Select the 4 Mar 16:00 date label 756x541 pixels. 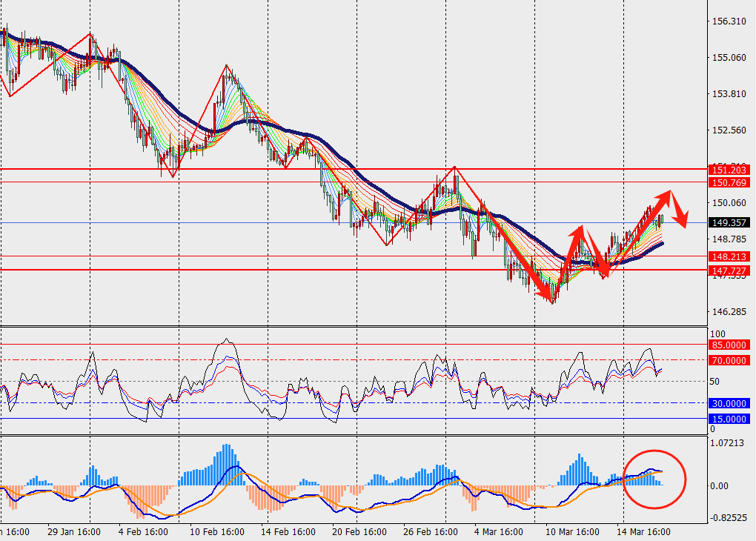[x=500, y=532]
